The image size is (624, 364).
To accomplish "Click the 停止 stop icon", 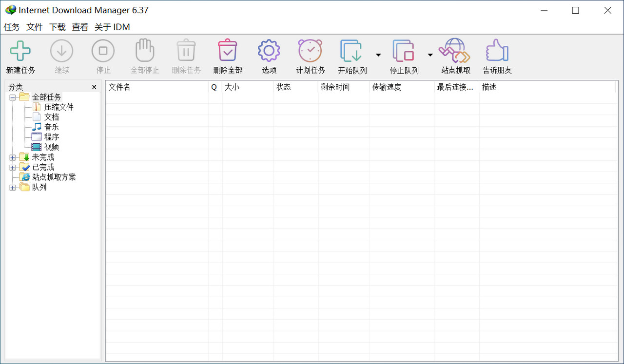I will coord(103,51).
